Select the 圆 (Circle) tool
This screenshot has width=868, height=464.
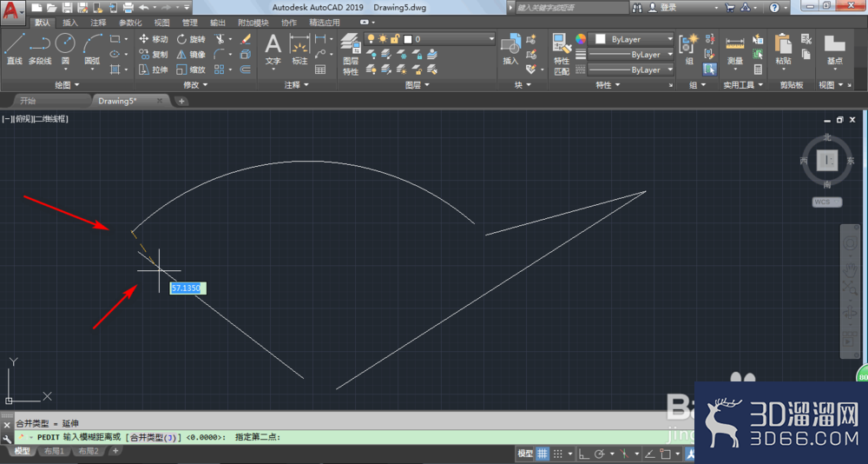tap(65, 49)
